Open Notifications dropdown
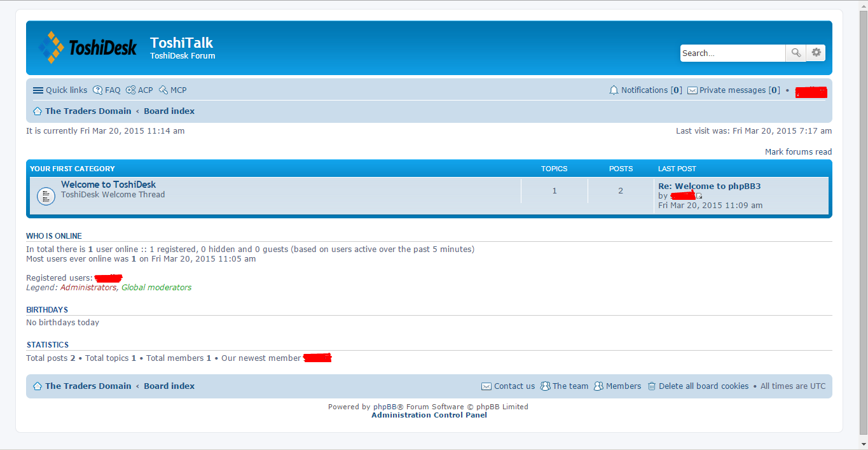The width and height of the screenshot is (868, 450). pyautogui.click(x=645, y=90)
